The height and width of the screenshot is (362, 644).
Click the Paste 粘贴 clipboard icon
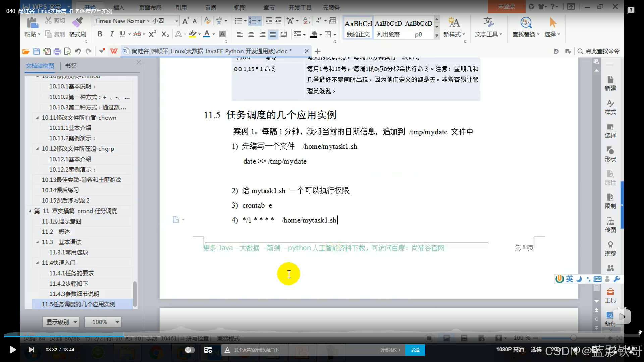pyautogui.click(x=32, y=23)
